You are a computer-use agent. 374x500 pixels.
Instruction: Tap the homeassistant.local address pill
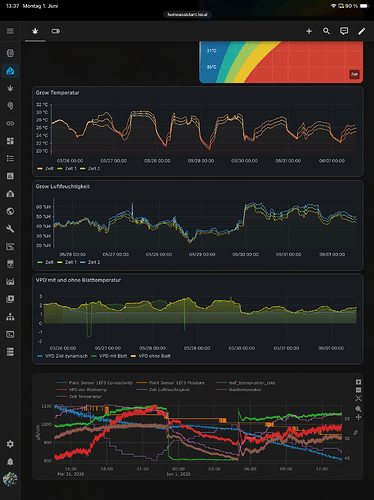coord(187,14)
